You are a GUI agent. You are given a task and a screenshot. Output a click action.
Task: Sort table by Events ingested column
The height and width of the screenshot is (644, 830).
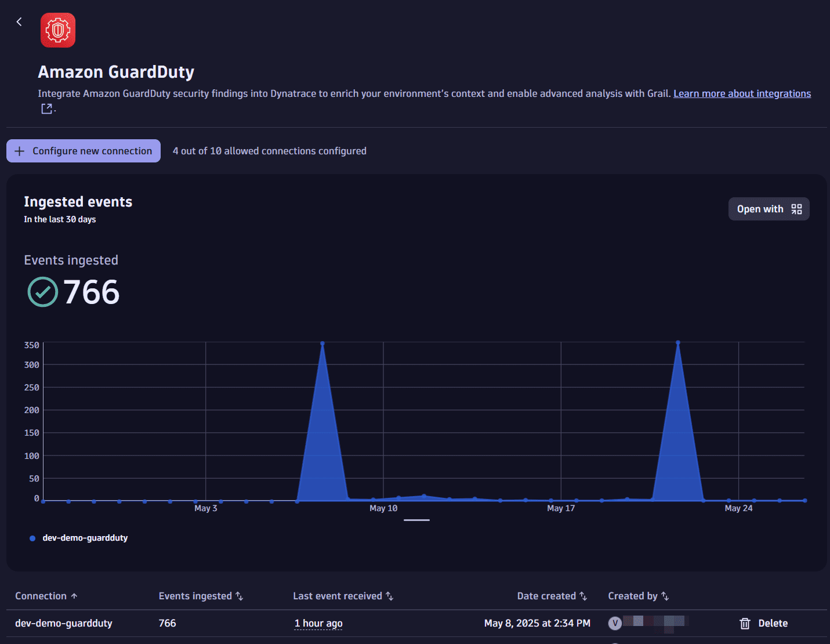pos(201,596)
